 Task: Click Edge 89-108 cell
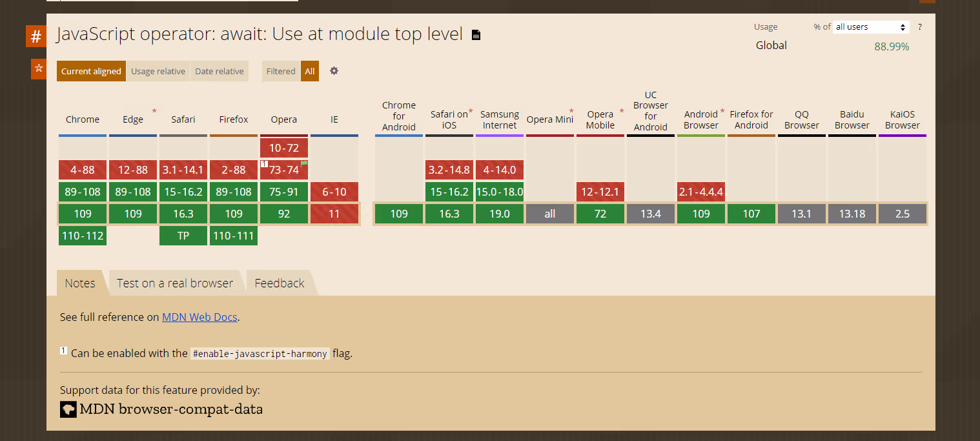pos(133,192)
